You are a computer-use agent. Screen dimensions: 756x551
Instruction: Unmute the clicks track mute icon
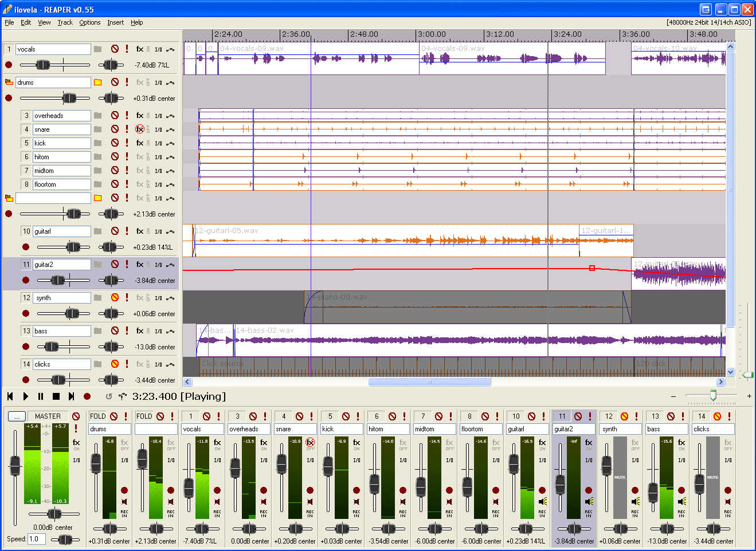115,364
